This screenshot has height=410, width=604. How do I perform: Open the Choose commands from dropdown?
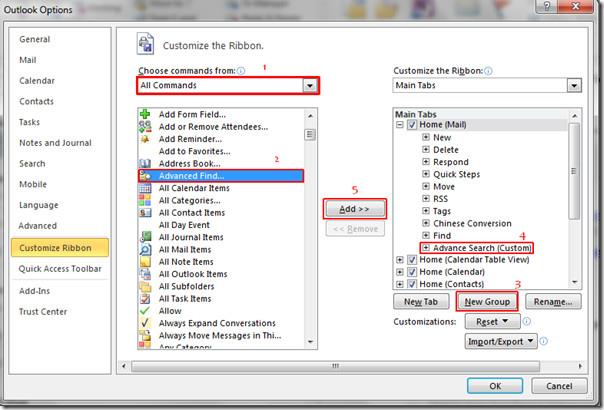(310, 86)
